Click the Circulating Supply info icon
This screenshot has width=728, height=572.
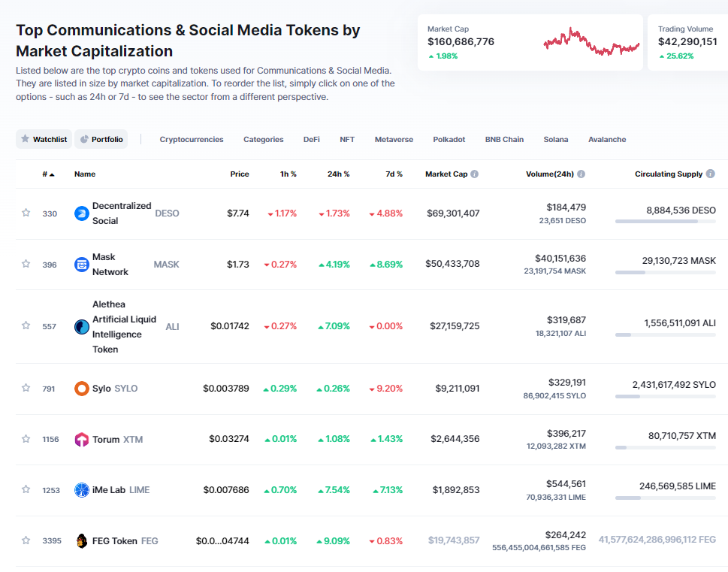[711, 174]
